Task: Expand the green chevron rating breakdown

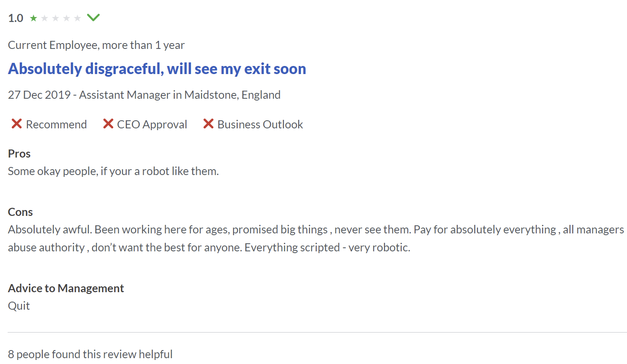Action: (x=93, y=18)
